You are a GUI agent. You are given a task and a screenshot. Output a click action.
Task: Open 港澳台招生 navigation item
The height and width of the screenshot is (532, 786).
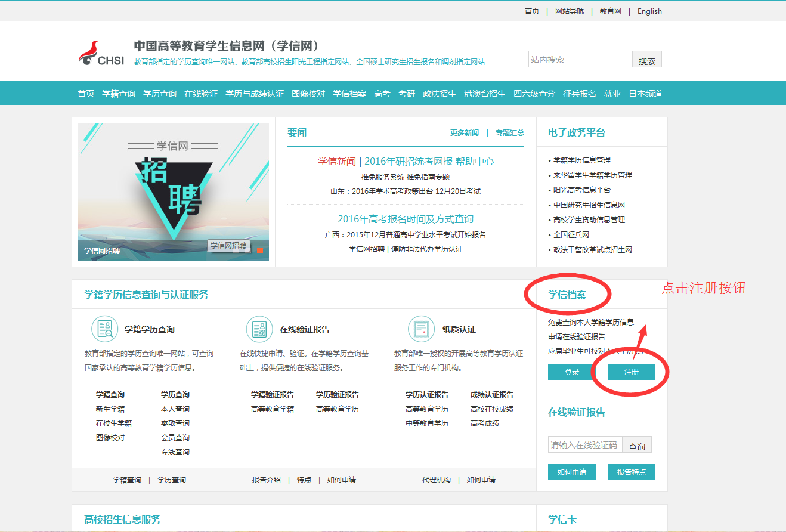click(x=485, y=94)
